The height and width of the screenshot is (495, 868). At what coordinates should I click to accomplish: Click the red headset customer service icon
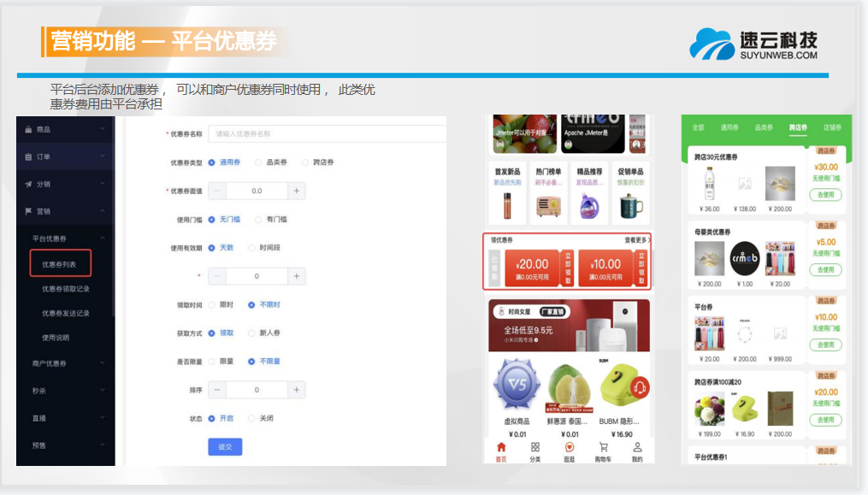pyautogui.click(x=638, y=388)
